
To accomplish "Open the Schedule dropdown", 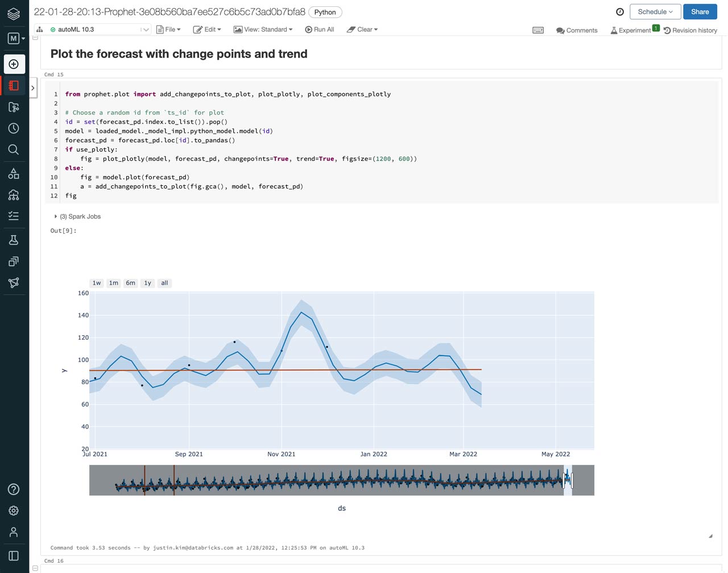I will coord(655,12).
